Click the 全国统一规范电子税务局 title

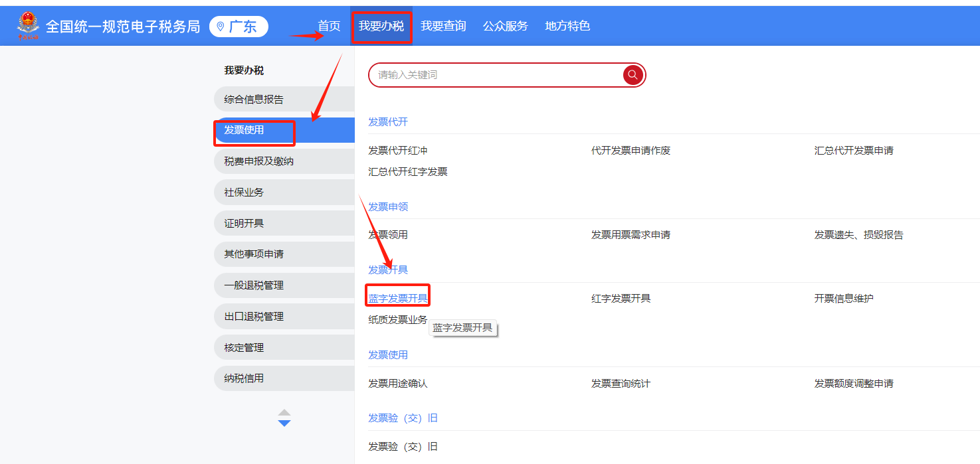click(x=122, y=27)
